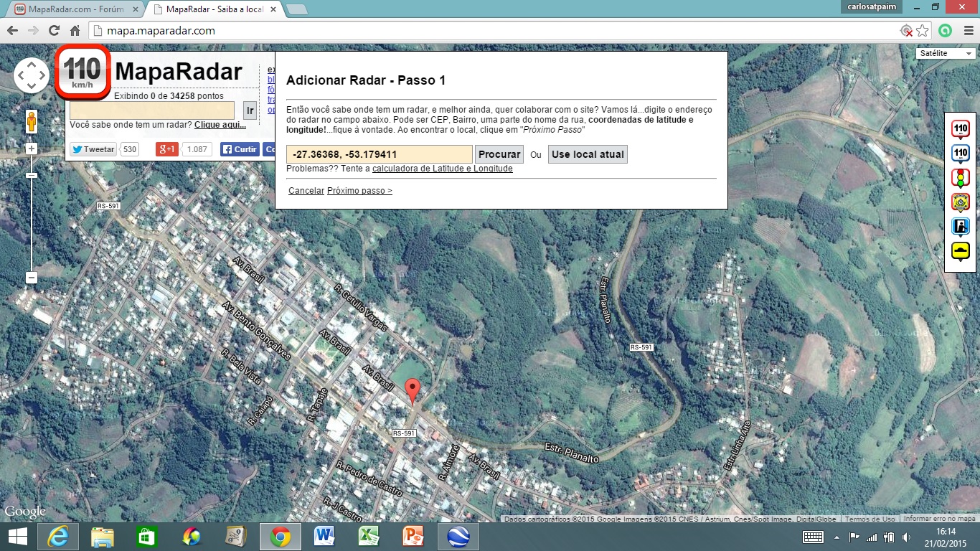Viewport: 980px width, 551px height.
Task: Click the Tweetar count 530
Action: click(x=129, y=149)
